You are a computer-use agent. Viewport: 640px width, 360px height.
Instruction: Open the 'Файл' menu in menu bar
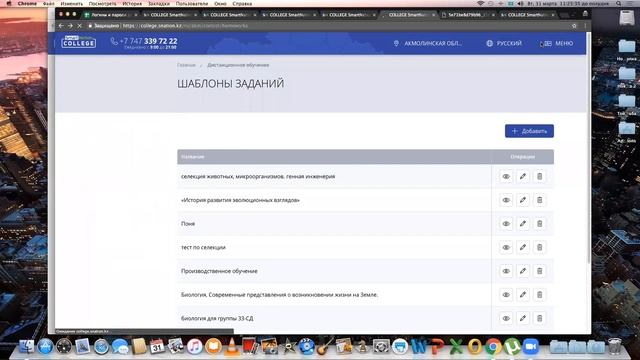click(49, 3)
